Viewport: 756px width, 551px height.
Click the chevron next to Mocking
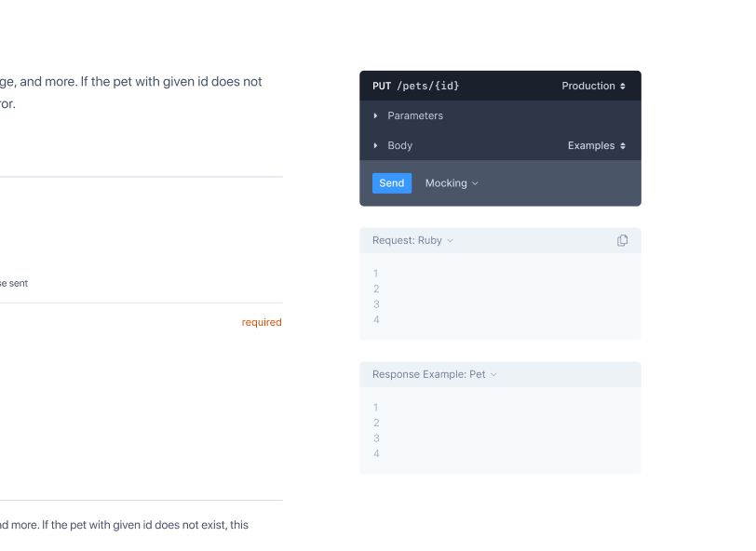474,183
